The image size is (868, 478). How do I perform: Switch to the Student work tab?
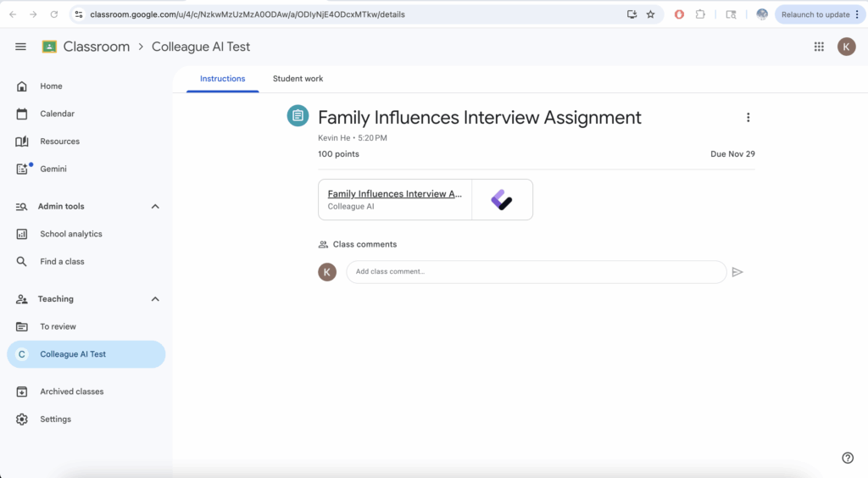coord(298,79)
